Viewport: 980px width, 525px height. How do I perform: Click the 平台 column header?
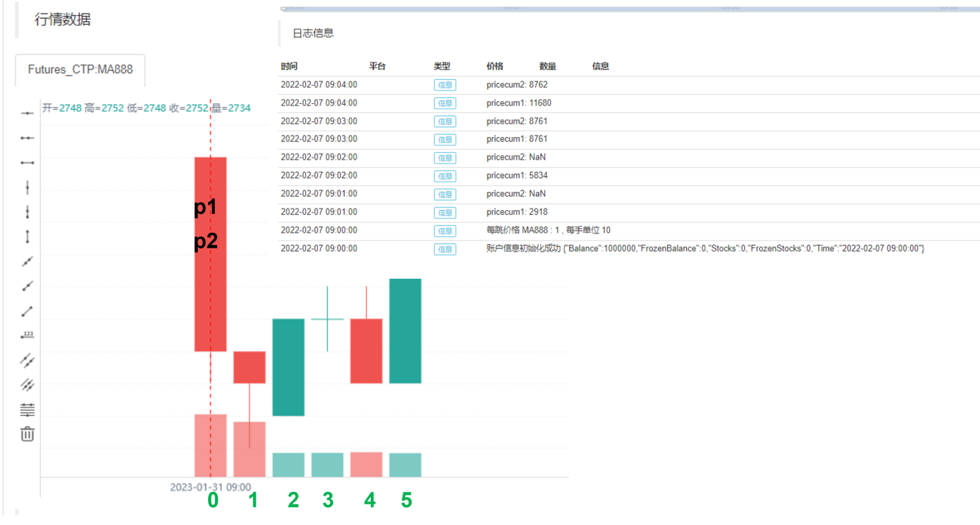coord(378,66)
